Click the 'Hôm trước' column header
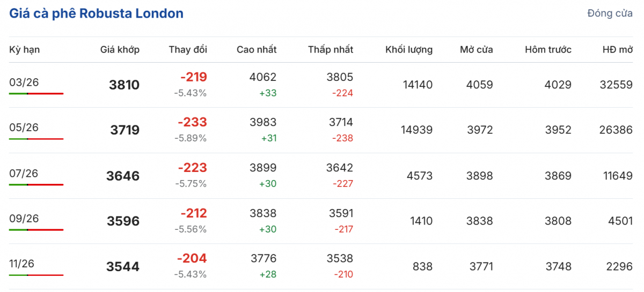The image size is (644, 292). click(548, 50)
